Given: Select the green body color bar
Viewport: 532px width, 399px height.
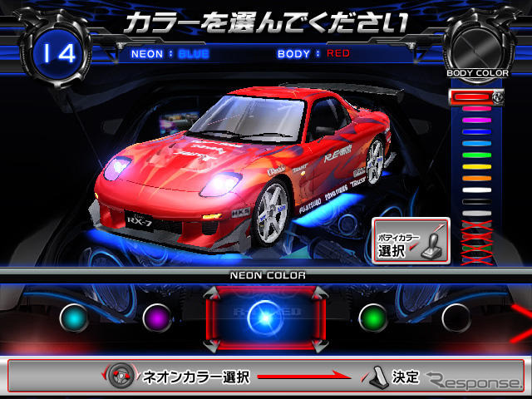Looking at the screenshot, I should pos(476,155).
